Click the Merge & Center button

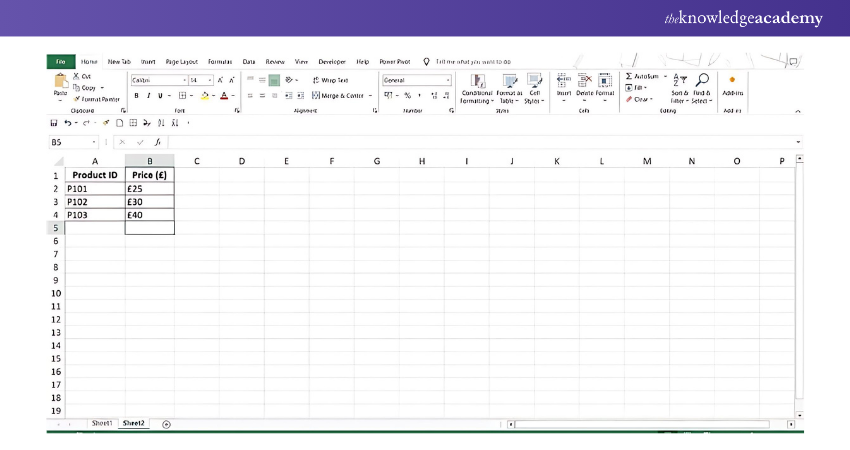pyautogui.click(x=339, y=96)
